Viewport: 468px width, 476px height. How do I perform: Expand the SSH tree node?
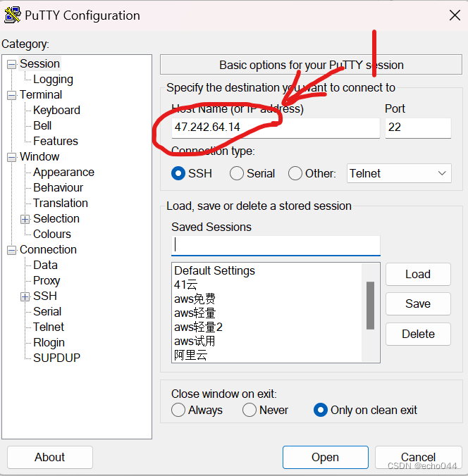pyautogui.click(x=25, y=296)
